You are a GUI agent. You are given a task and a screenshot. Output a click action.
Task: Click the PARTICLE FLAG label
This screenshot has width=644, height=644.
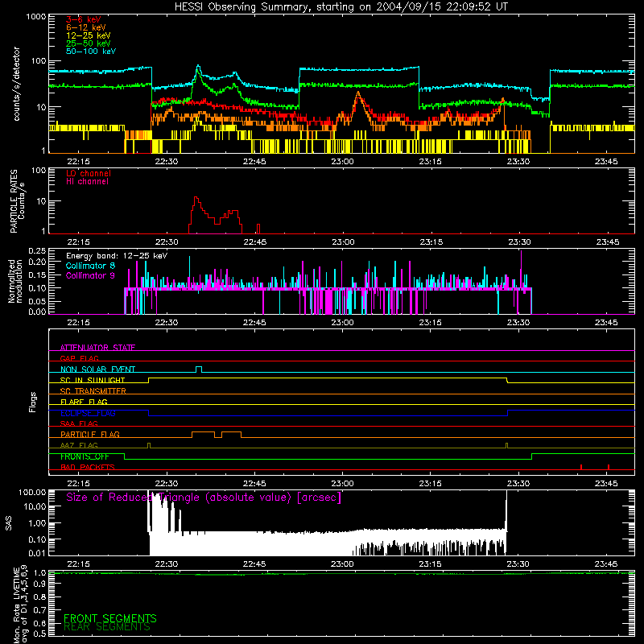coord(90,434)
